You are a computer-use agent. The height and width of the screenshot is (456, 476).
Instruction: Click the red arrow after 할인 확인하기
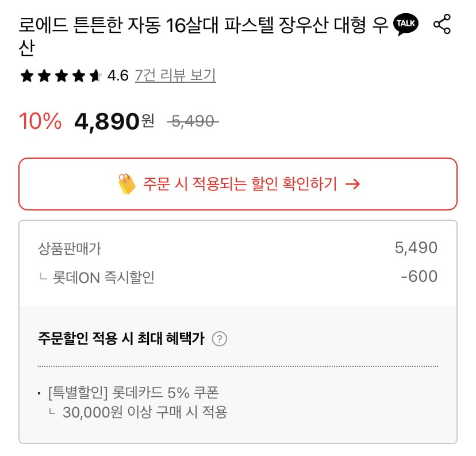click(352, 184)
